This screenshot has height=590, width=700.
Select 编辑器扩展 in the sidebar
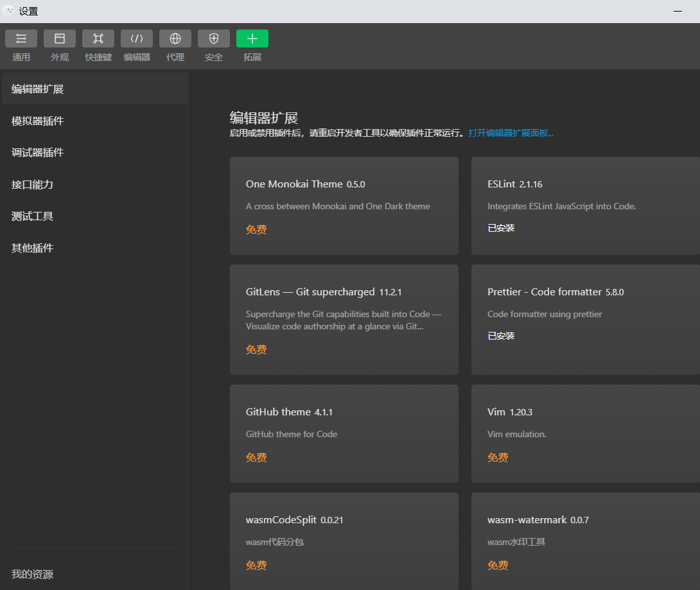coord(94,89)
